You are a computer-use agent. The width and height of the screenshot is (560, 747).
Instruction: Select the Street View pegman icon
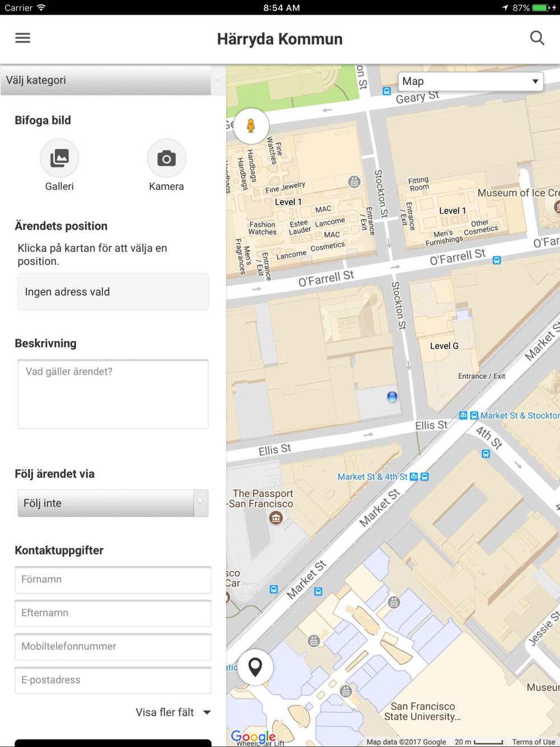point(251,125)
